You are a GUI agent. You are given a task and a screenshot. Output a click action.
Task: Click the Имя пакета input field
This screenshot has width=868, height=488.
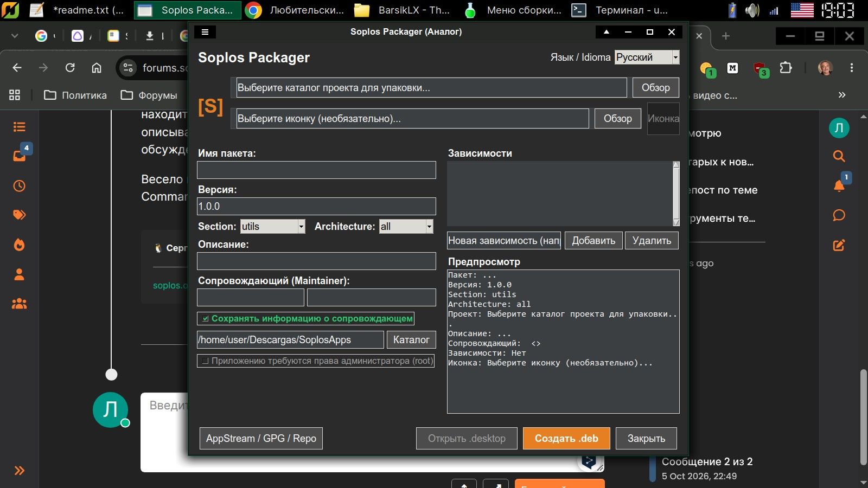(x=316, y=170)
